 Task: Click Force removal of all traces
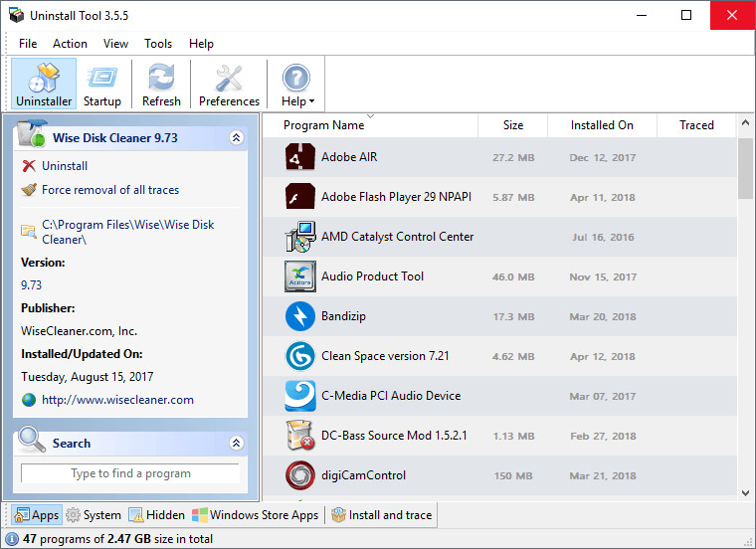click(x=109, y=190)
